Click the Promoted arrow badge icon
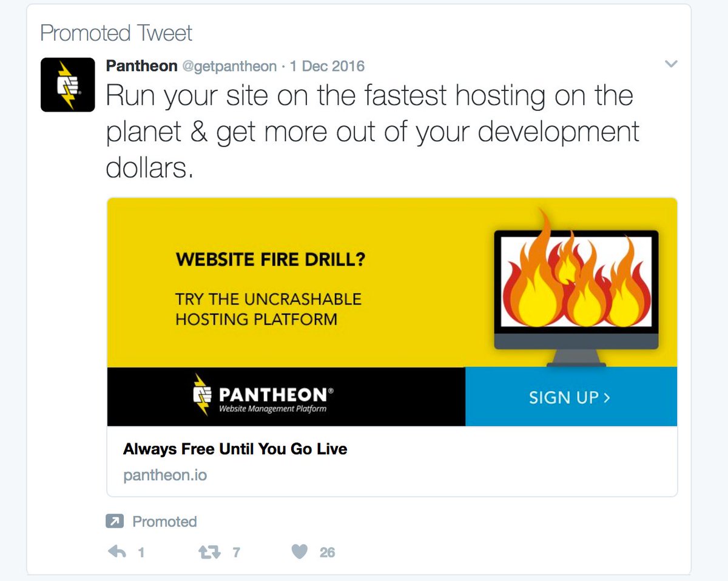The image size is (728, 581). click(114, 522)
